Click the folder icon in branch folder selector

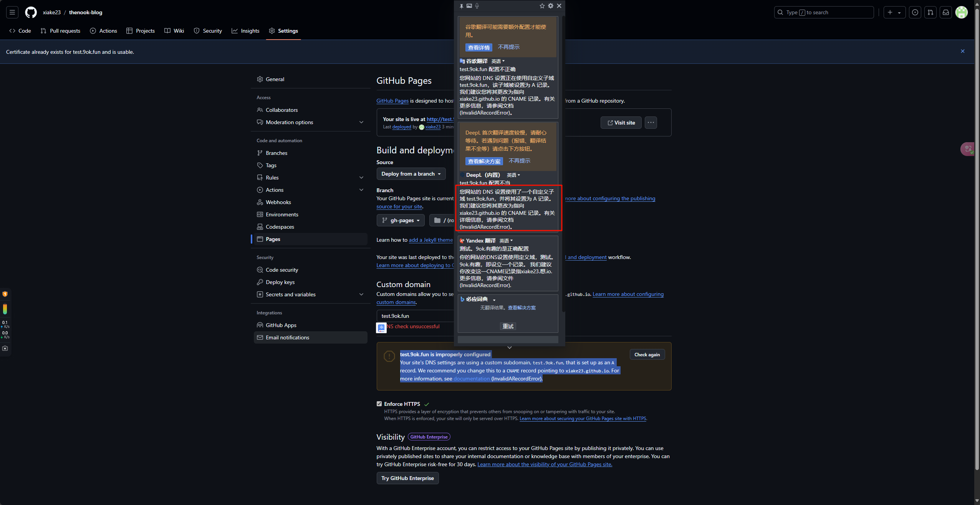pos(437,220)
